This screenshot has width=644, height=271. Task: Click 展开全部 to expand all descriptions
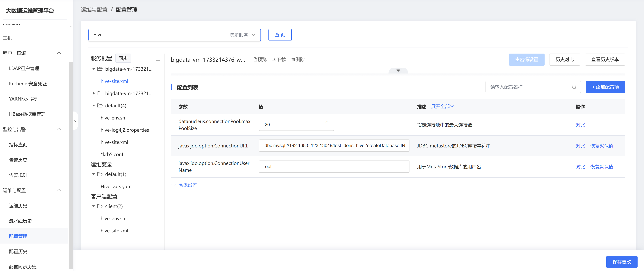[442, 107]
